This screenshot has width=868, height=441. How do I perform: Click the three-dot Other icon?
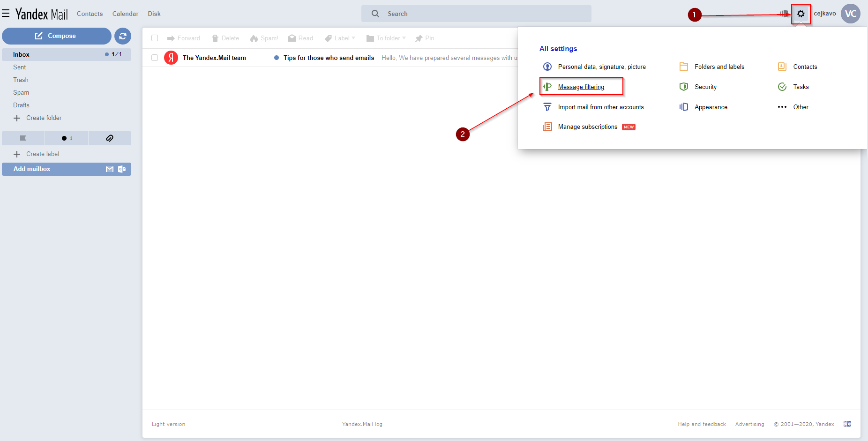point(782,107)
